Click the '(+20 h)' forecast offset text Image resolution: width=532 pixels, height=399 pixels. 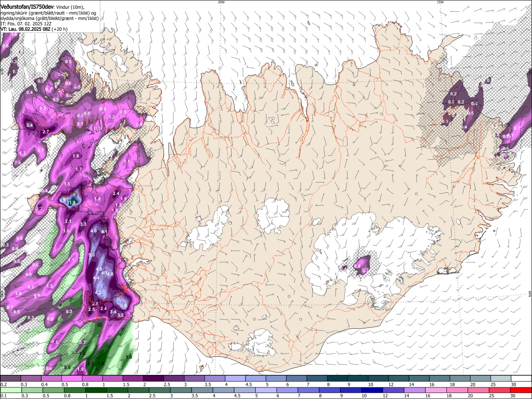[x=60, y=29]
